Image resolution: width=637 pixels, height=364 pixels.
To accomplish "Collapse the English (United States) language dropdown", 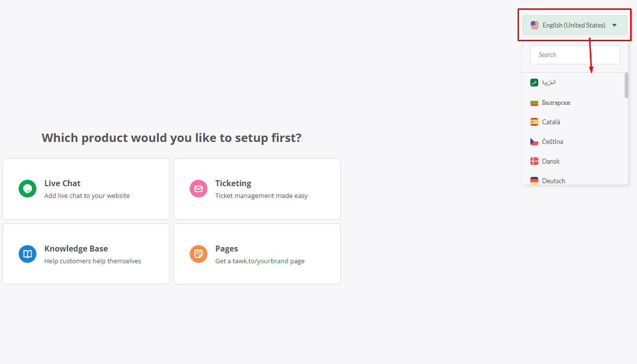I will tap(574, 25).
